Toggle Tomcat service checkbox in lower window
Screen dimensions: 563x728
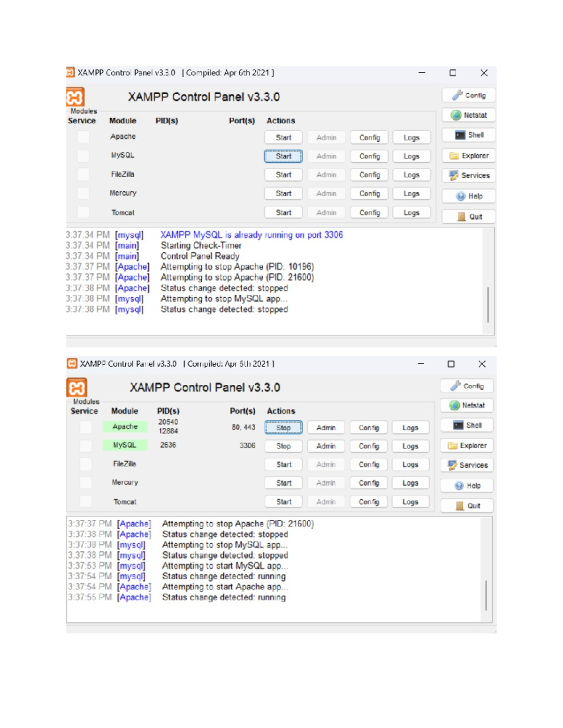pos(85,502)
